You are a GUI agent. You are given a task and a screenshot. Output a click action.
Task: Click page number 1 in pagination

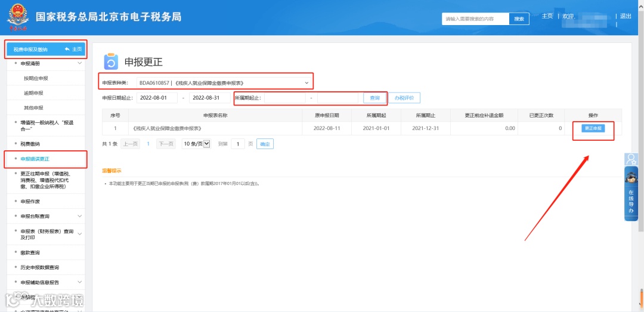pyautogui.click(x=148, y=144)
